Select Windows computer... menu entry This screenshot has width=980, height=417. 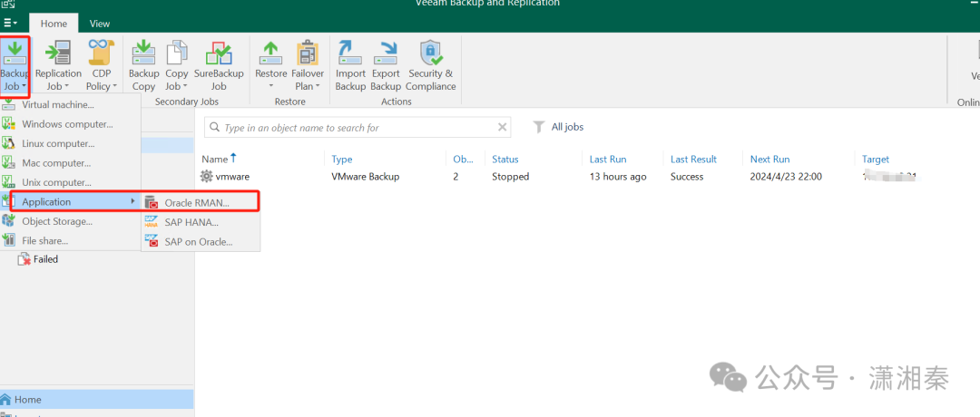click(71, 124)
